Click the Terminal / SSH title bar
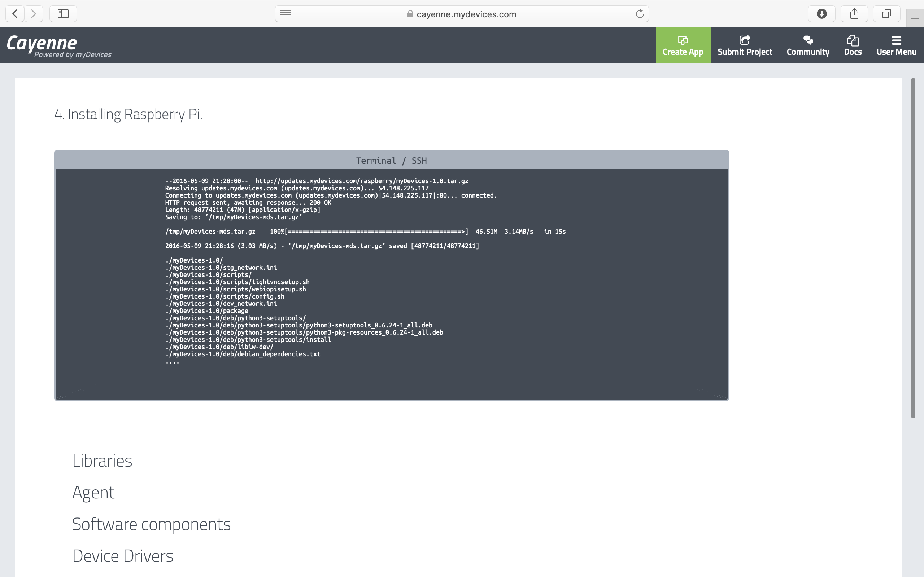Image resolution: width=924 pixels, height=577 pixels. point(391,160)
